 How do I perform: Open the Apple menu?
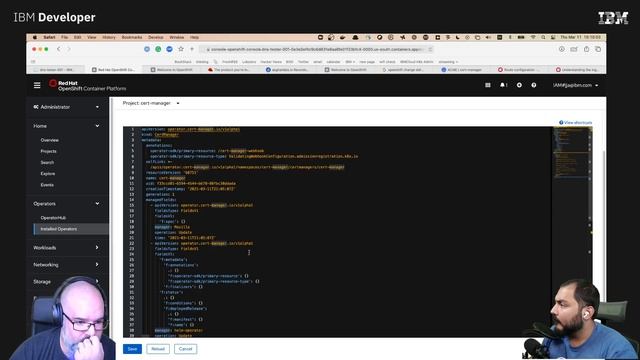35,38
